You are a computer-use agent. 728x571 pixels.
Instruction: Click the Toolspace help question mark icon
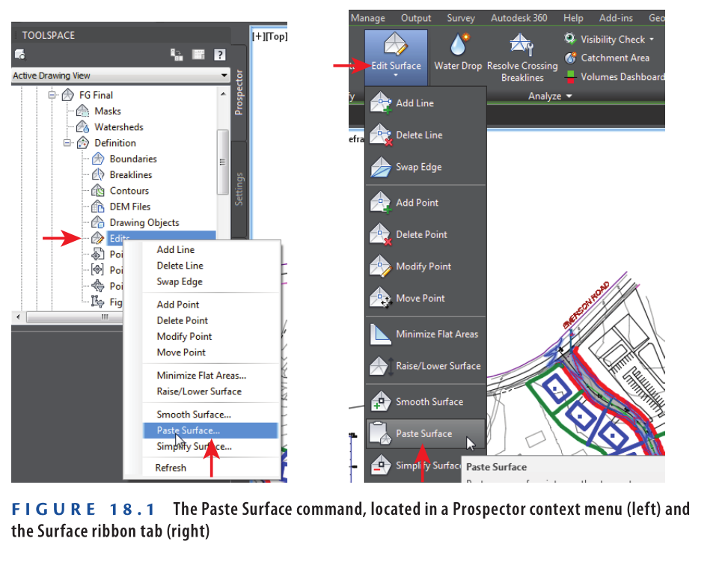219,55
